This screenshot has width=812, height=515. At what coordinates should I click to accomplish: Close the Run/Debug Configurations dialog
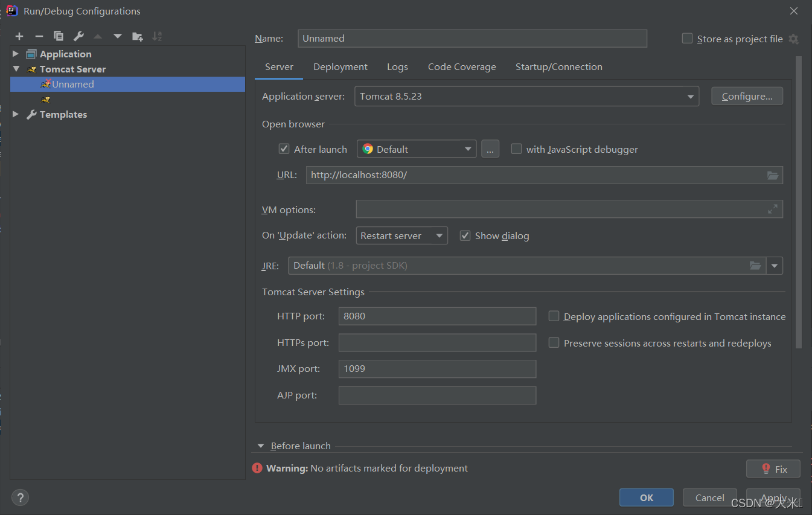click(x=794, y=10)
